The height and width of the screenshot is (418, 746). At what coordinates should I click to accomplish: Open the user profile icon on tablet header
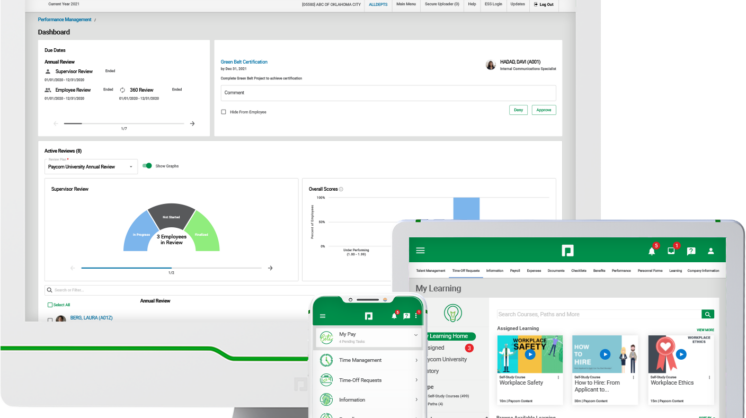click(711, 250)
